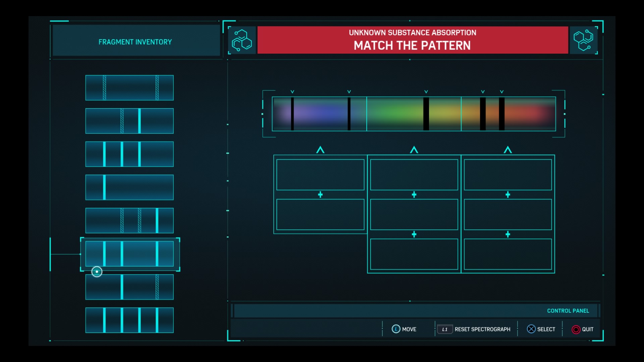Screen dimensions: 644x362
Task: Click the SELECT label in the control panel
Action: pyautogui.click(x=546, y=329)
